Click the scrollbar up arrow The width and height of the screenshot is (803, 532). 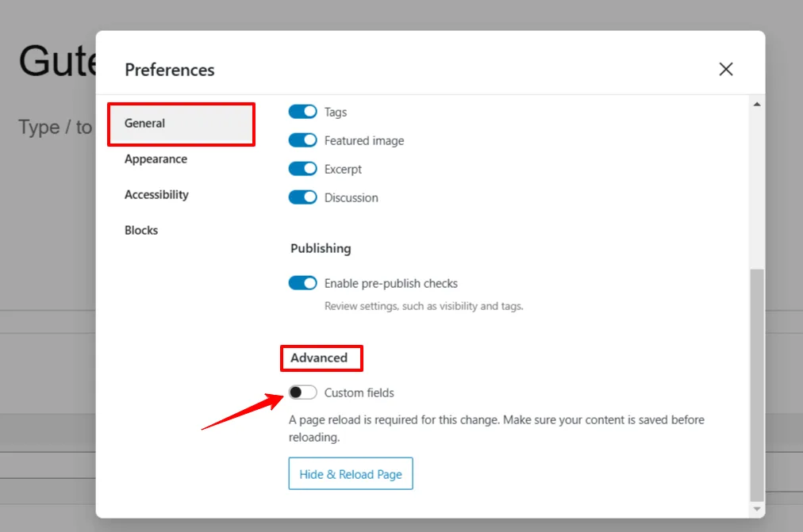[756, 105]
